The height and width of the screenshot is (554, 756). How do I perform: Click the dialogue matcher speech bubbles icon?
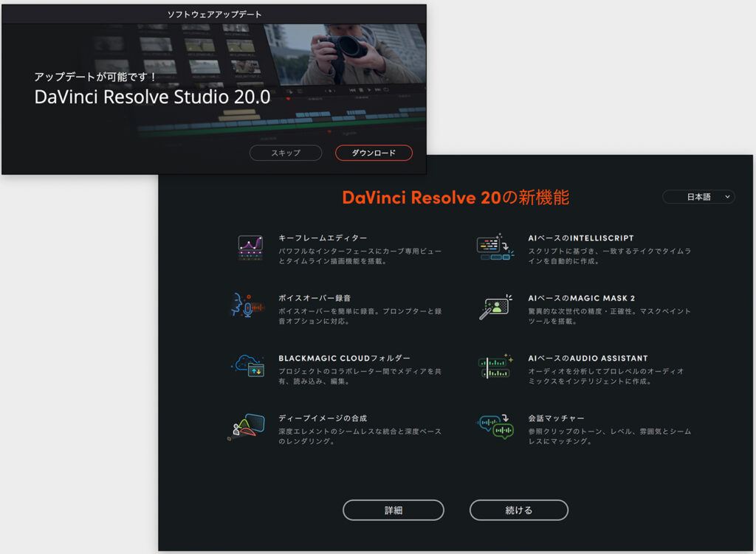[495, 426]
